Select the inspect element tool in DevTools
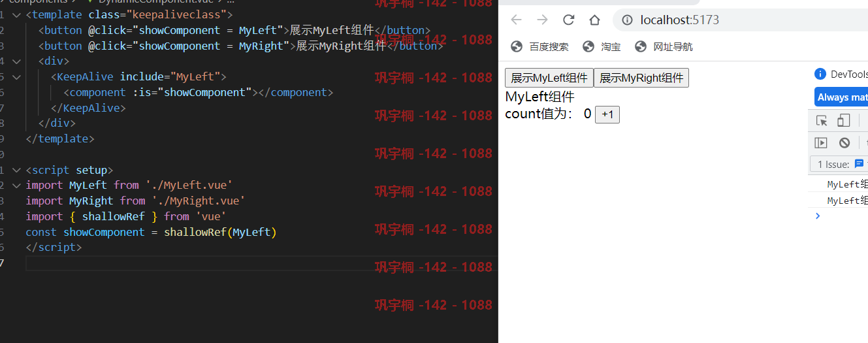Viewport: 868px width, 343px height. [822, 121]
